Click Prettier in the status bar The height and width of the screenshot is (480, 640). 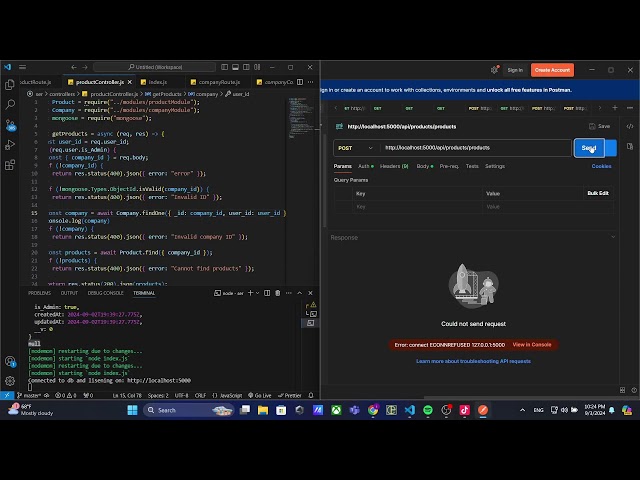pyautogui.click(x=290, y=395)
